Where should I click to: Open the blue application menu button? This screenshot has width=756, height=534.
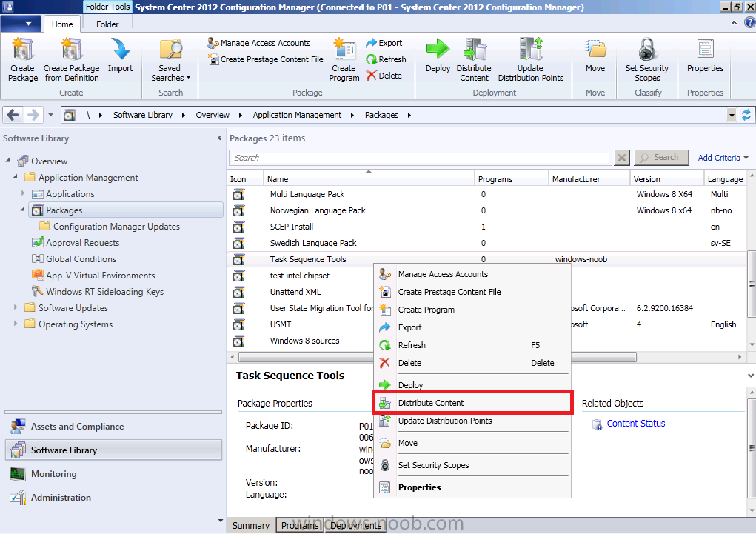pos(20,24)
